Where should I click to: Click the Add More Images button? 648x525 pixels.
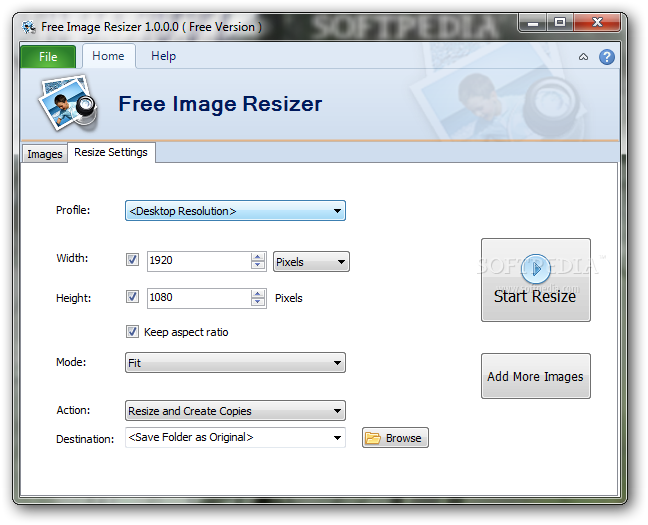[x=536, y=376]
